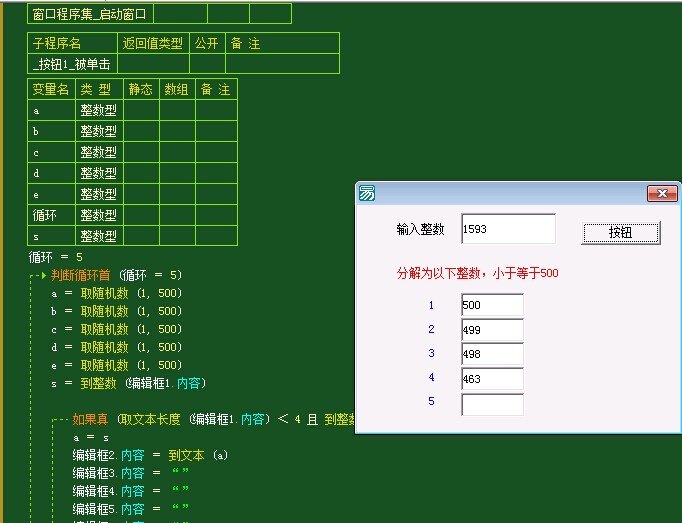Click the line s = 到整数 (编辑框1.内容)
The width and height of the screenshot is (682, 523).
click(x=128, y=383)
